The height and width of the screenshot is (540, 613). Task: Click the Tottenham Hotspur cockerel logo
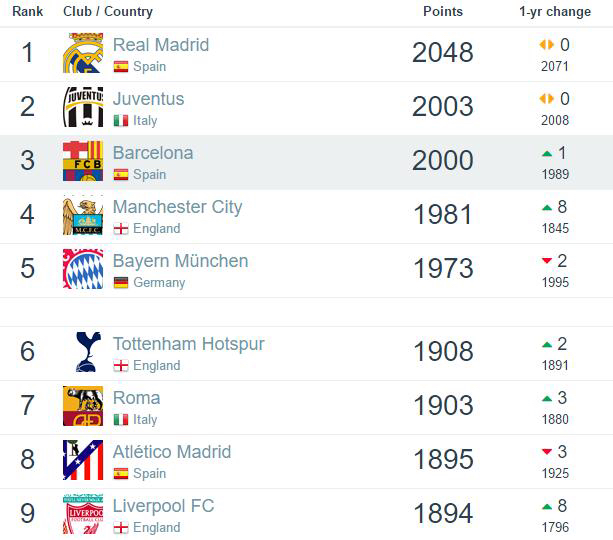(83, 352)
